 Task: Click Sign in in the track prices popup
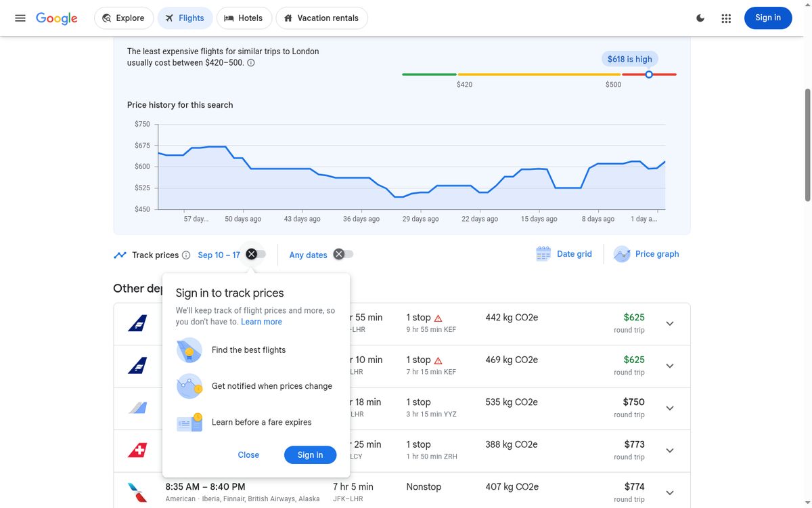pos(310,455)
